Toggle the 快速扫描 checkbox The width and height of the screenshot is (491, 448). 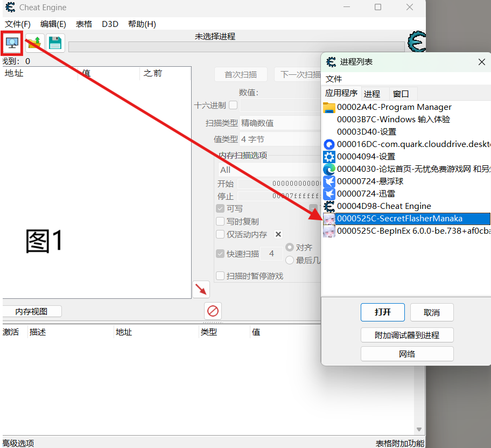click(220, 254)
